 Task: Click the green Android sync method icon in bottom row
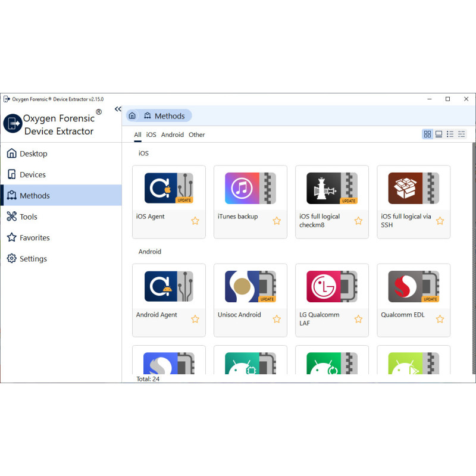[332, 363]
